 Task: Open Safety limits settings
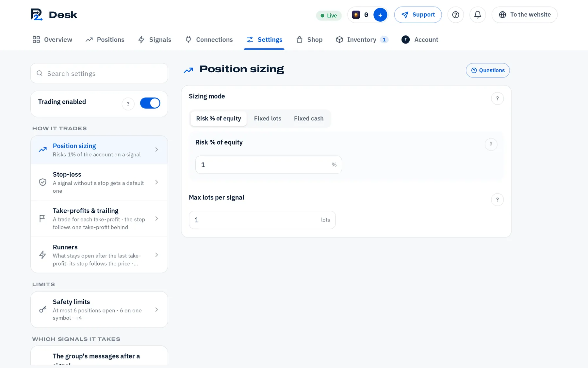[x=99, y=309]
